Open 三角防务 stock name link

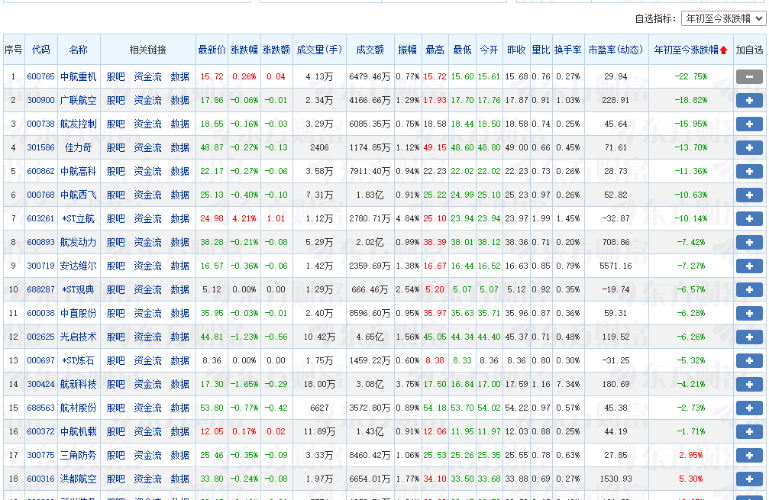click(78, 455)
